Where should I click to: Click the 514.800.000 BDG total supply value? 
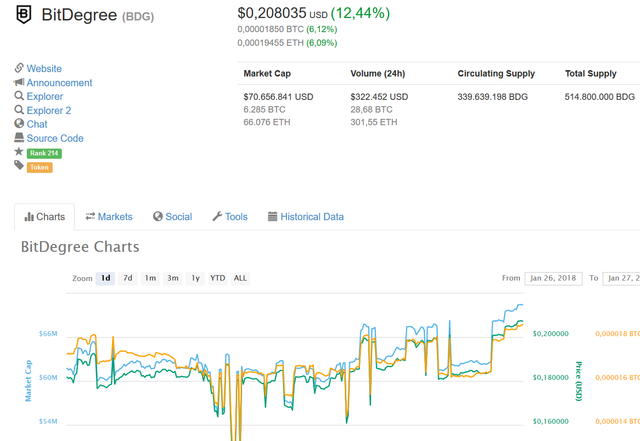600,97
